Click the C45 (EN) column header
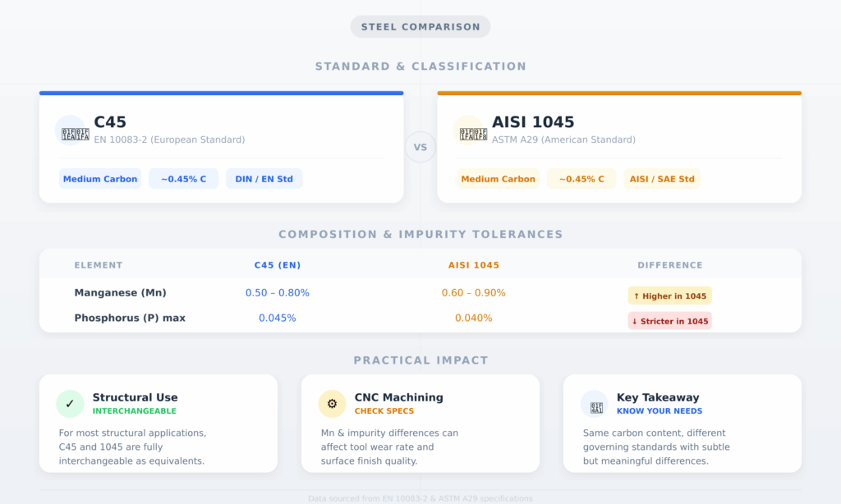Screen dimensions: 841x504 278,265
